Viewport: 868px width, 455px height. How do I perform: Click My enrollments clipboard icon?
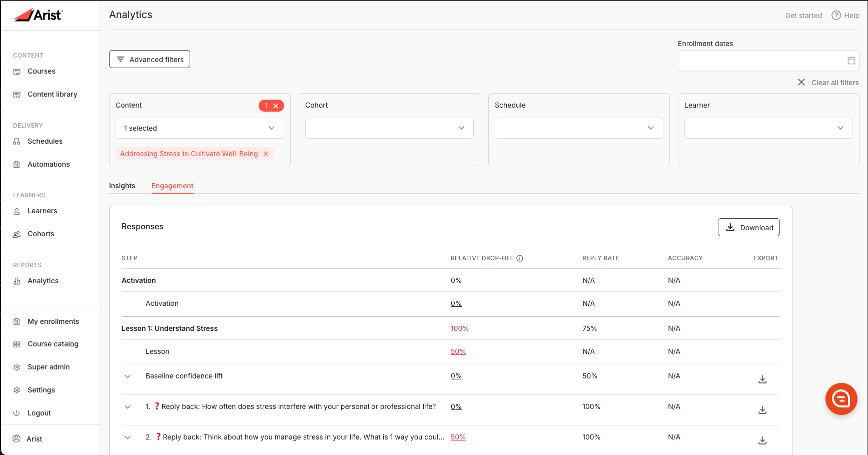(17, 322)
